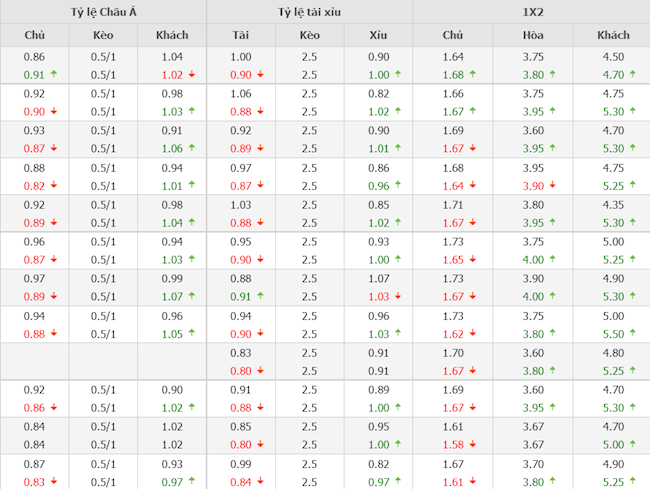Click the green up arrow next to 5.50

tap(633, 334)
